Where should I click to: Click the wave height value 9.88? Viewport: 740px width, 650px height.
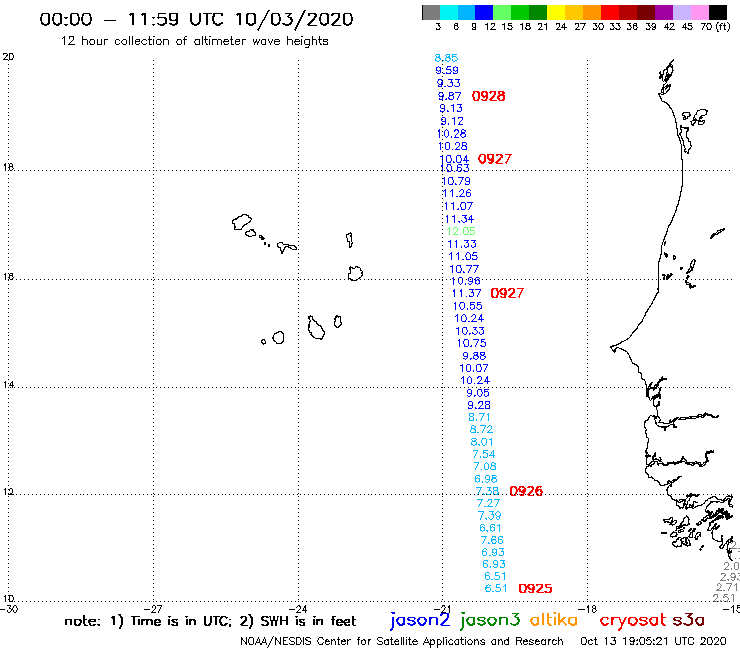point(474,355)
